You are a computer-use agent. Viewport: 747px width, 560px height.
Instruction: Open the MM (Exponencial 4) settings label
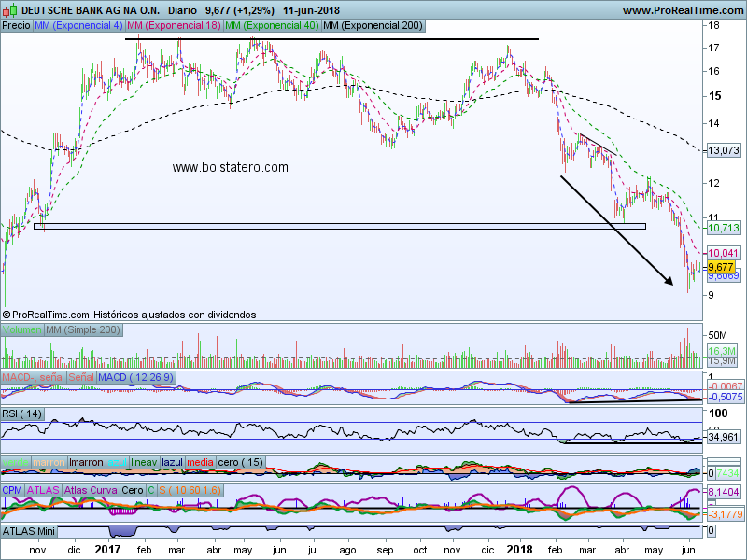pyautogui.click(x=78, y=25)
